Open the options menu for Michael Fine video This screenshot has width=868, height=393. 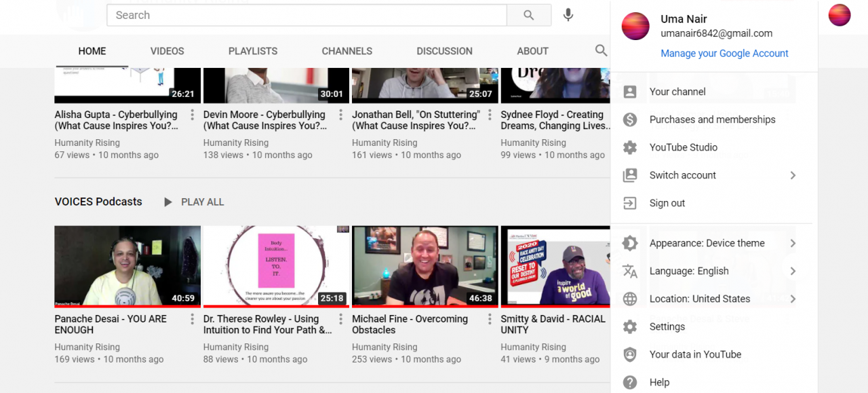click(490, 319)
